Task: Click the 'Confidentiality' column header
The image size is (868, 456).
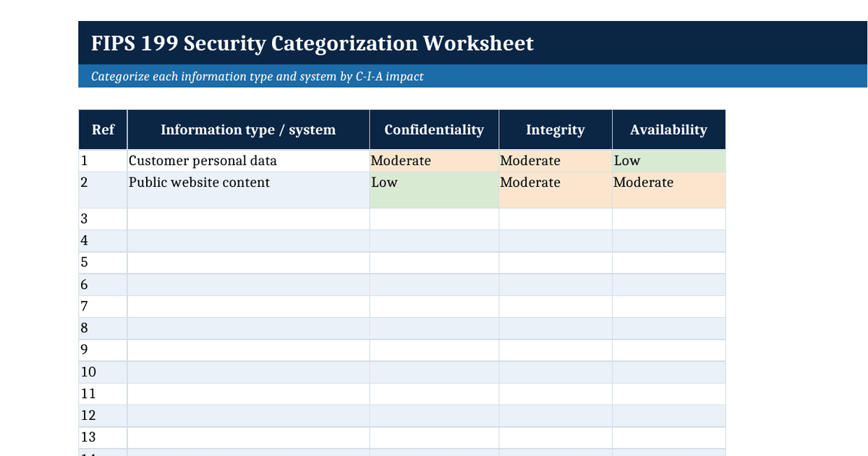Action: pos(434,130)
